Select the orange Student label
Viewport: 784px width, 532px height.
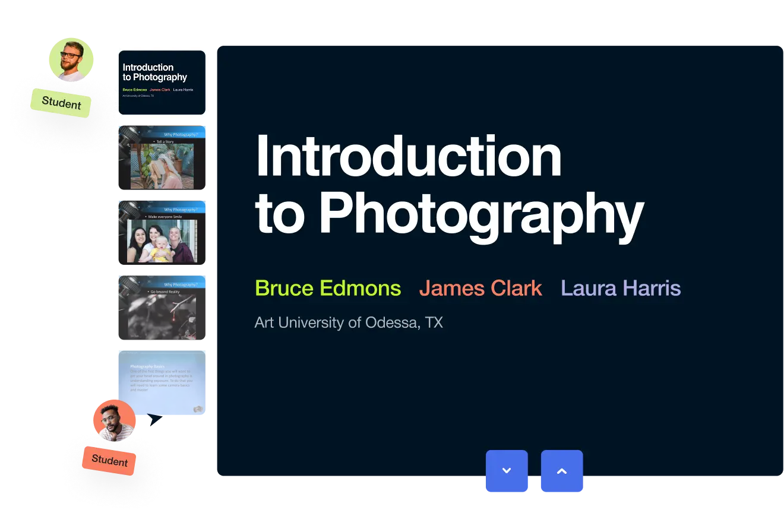pos(109,461)
